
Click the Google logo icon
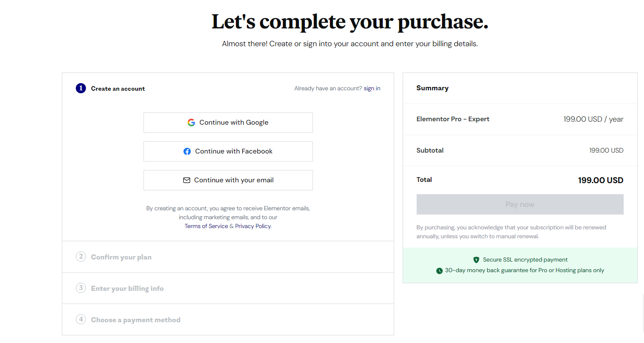point(191,123)
